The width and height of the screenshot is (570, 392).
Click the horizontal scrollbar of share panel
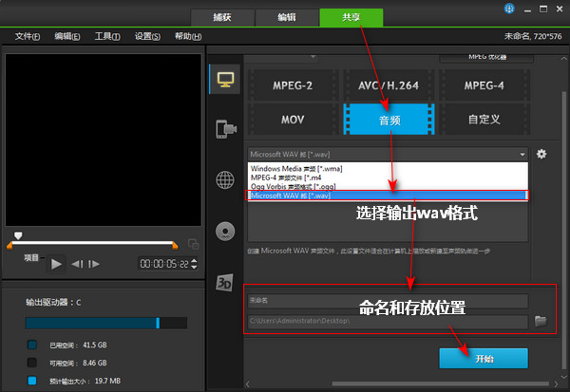click(x=440, y=383)
